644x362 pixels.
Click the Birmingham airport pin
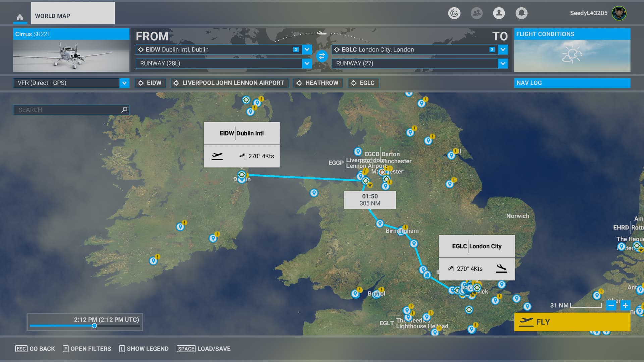pyautogui.click(x=401, y=231)
